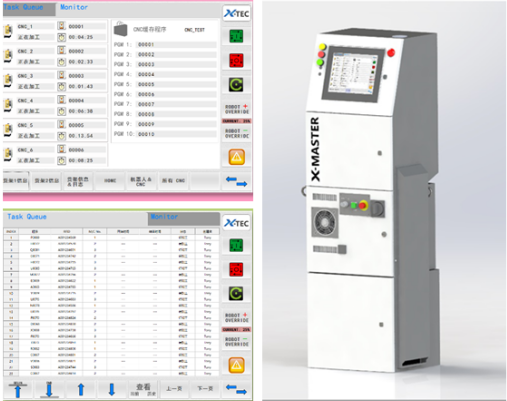The height and width of the screenshot is (401, 507).
Task: Click the PGM 1 field showing 00001
Action: (x=177, y=44)
